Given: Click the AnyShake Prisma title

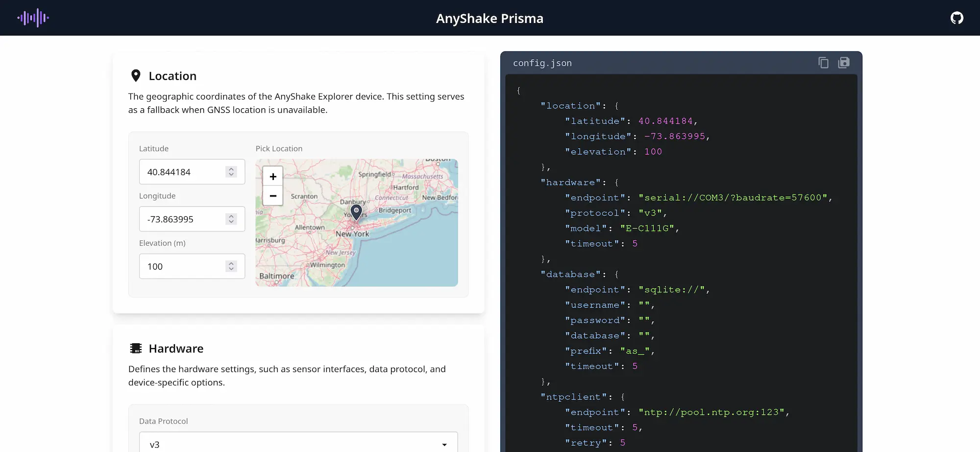Looking at the screenshot, I should [x=490, y=18].
